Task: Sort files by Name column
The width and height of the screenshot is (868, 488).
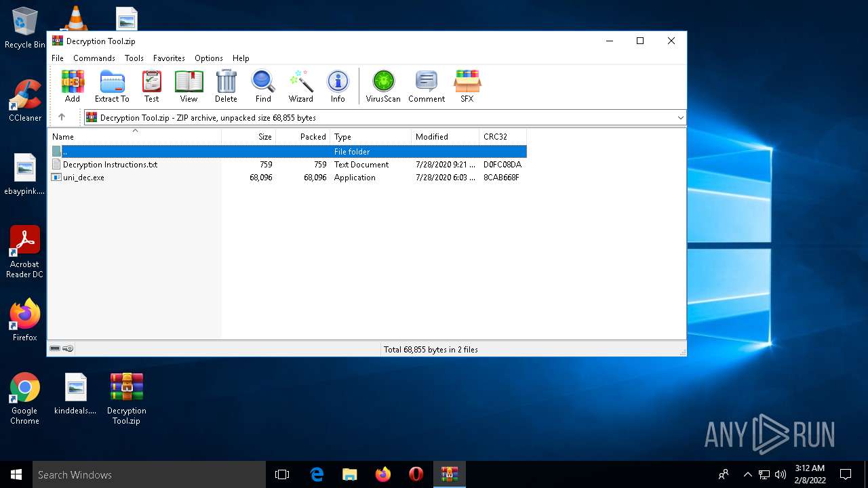Action: [x=134, y=136]
